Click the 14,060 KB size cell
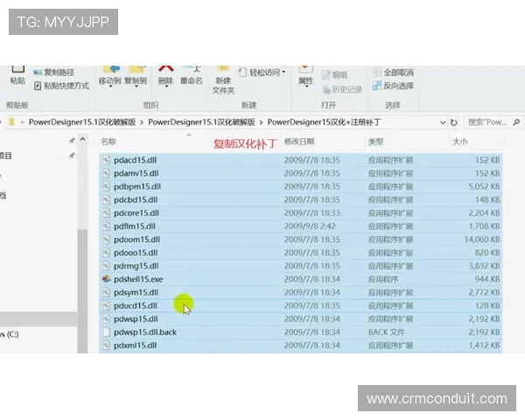The image size is (525, 420). point(482,240)
